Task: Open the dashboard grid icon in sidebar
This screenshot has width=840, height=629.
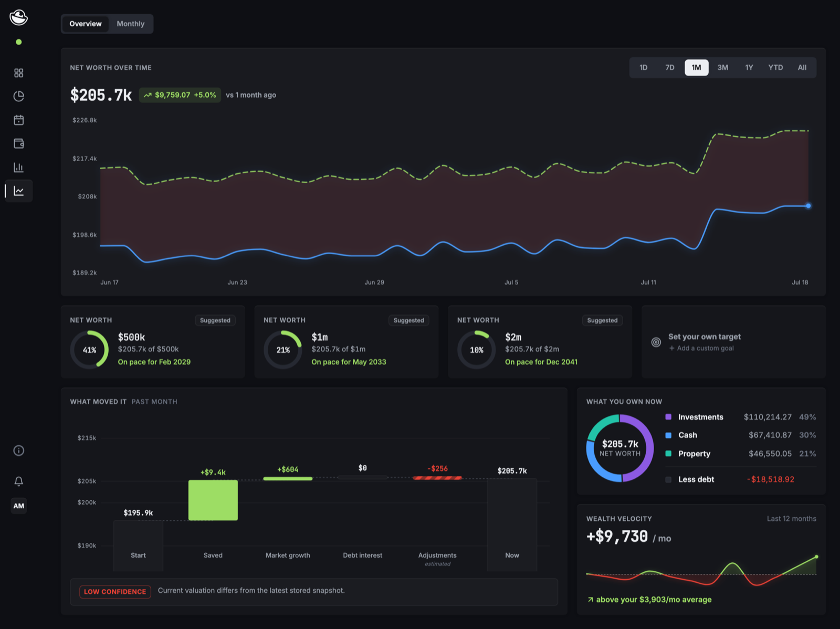Action: (19, 73)
